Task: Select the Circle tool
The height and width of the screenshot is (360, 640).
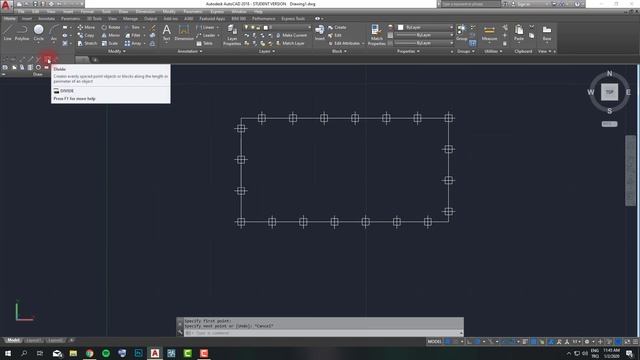Action: click(38, 32)
